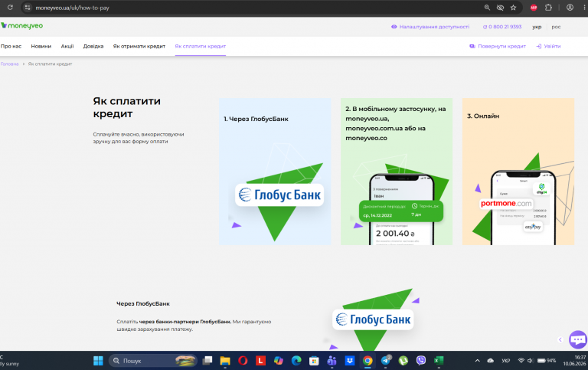Open the Windows Start menu
This screenshot has width=588, height=370.
[x=98, y=361]
